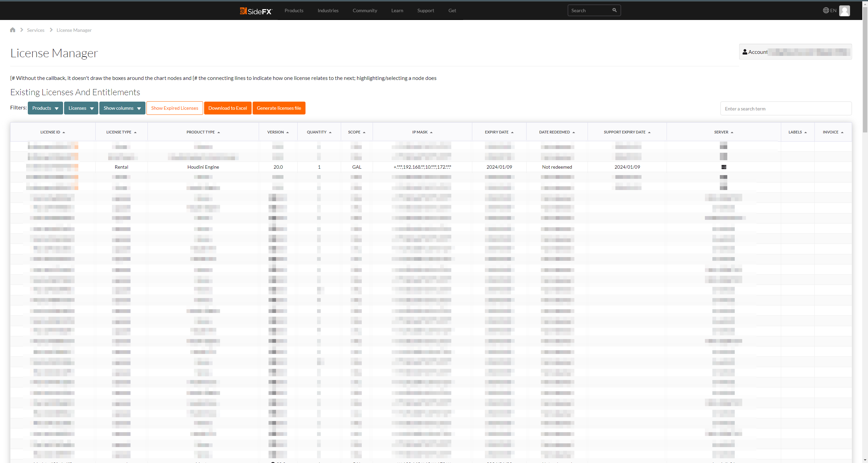Click the server icon in Houdini Engine row

pos(724,167)
